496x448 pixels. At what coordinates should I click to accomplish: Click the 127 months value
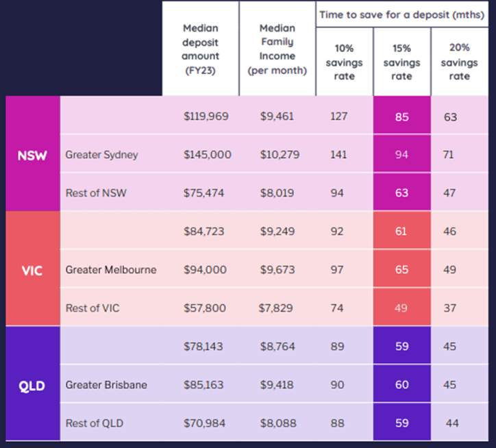click(x=339, y=116)
